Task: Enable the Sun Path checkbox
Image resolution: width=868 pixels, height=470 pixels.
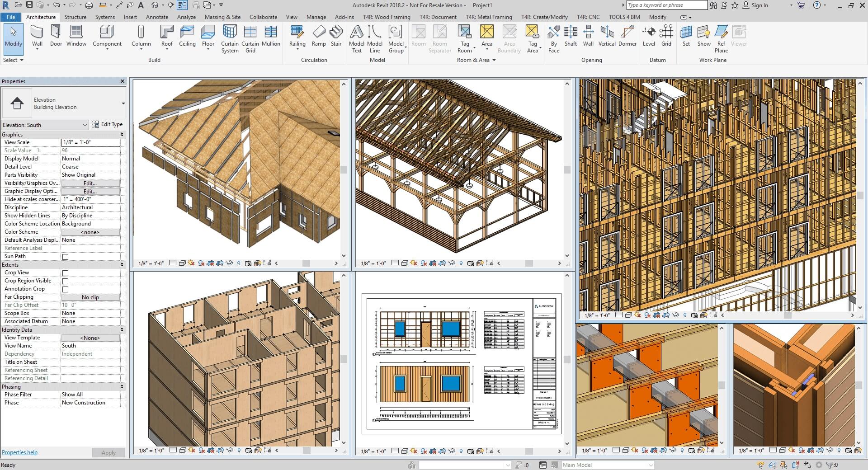Action: pyautogui.click(x=66, y=257)
